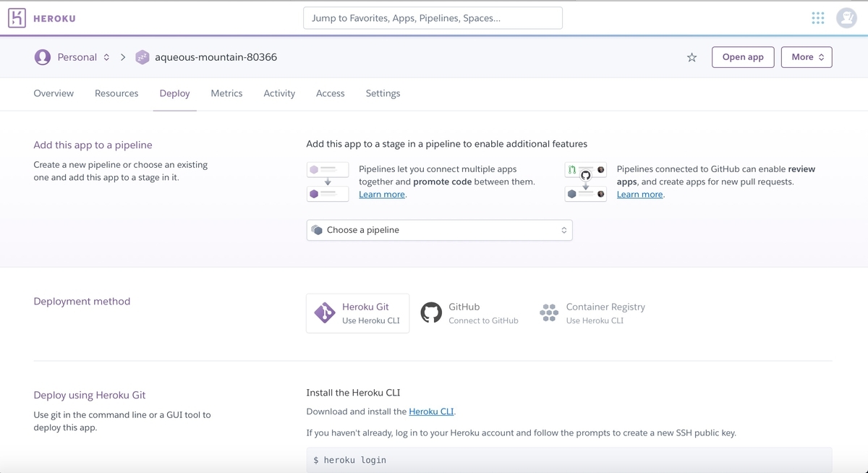Click the heroku login command block

(x=569, y=460)
